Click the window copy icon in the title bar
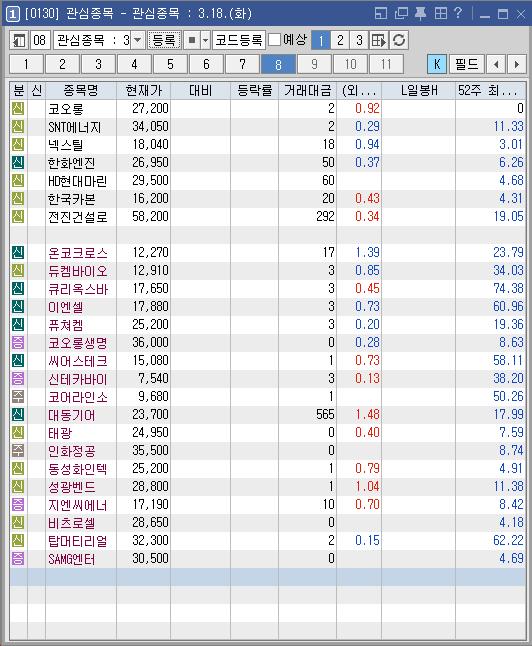Image resolution: width=532 pixels, height=646 pixels. tap(401, 14)
